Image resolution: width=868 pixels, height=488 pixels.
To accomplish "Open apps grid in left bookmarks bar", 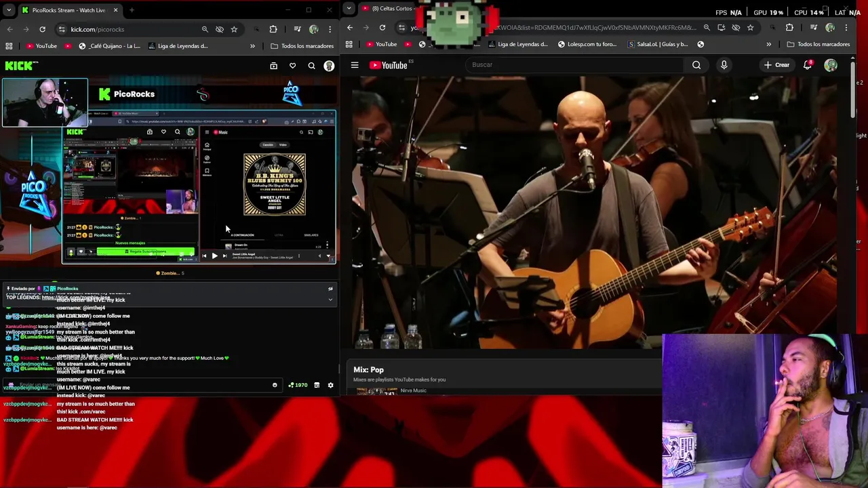I will pyautogui.click(x=9, y=46).
